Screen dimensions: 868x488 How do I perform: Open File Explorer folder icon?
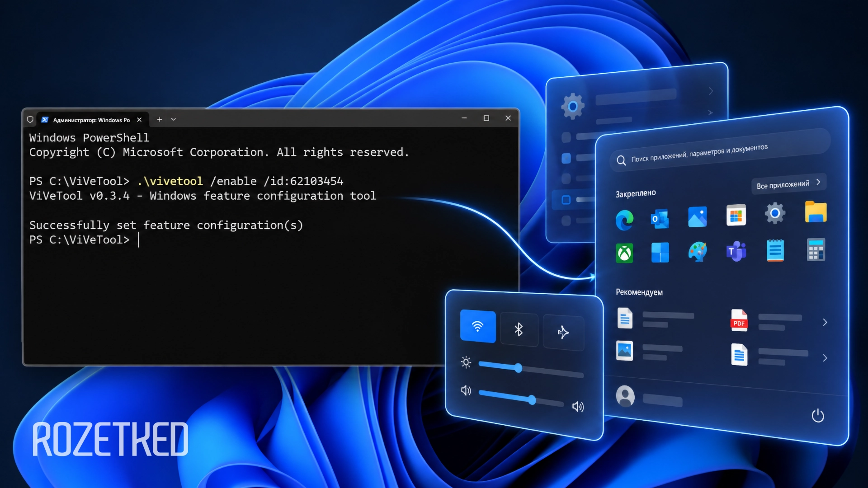[x=816, y=211]
